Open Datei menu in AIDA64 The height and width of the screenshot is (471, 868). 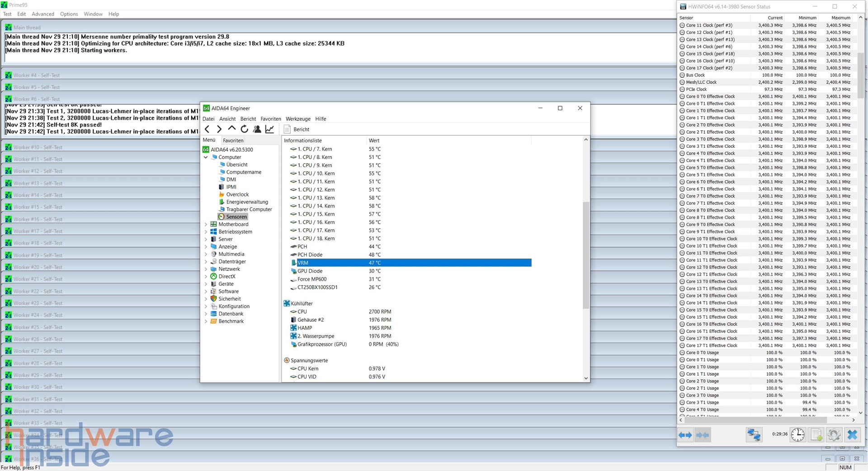(x=208, y=119)
